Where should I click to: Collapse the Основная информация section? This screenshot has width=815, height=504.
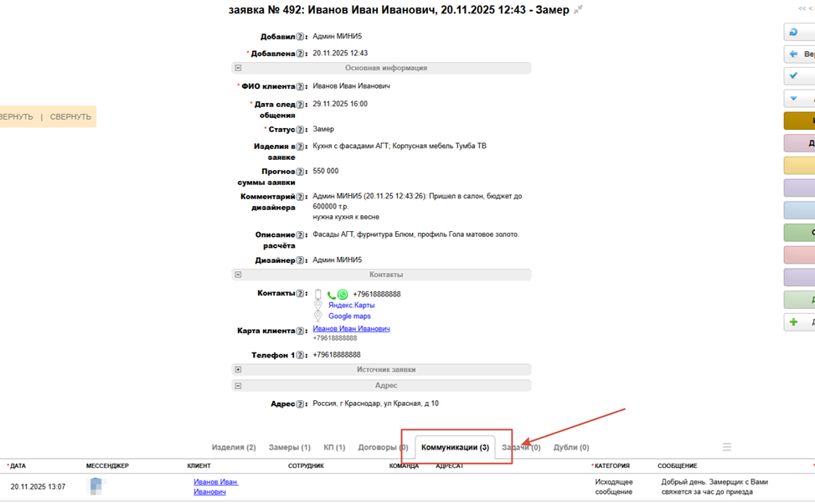(x=238, y=68)
